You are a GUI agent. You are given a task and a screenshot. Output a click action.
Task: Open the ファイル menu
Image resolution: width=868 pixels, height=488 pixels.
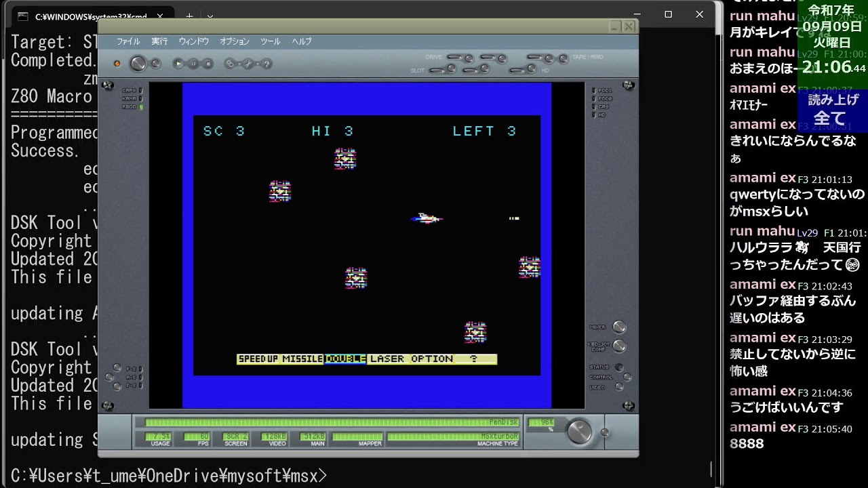128,41
